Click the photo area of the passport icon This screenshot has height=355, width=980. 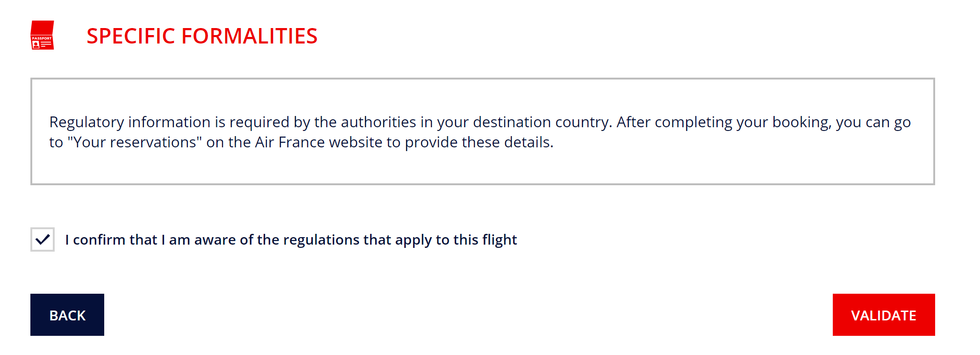coord(36,45)
